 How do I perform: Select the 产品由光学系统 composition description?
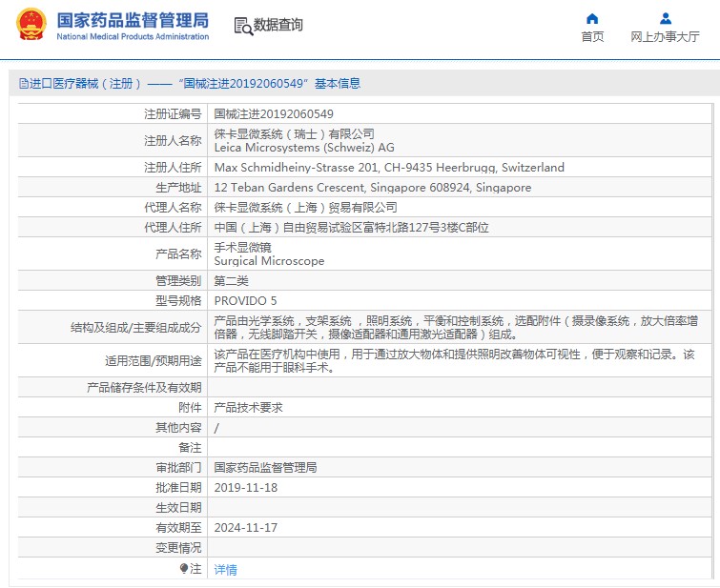point(456,327)
